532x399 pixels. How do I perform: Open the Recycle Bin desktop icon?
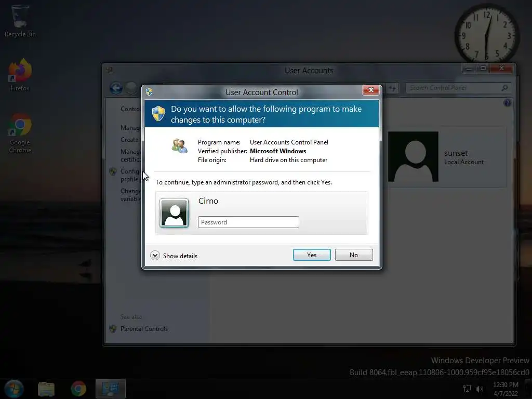pos(20,21)
